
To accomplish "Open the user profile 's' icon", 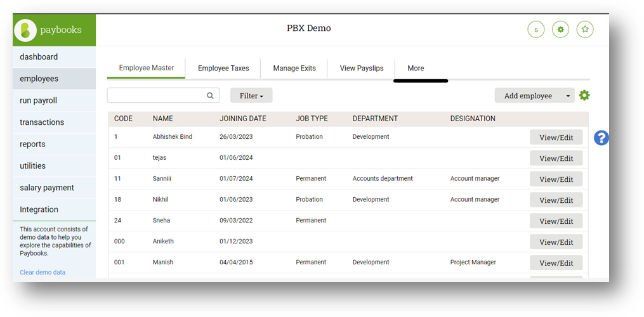I will point(536,30).
